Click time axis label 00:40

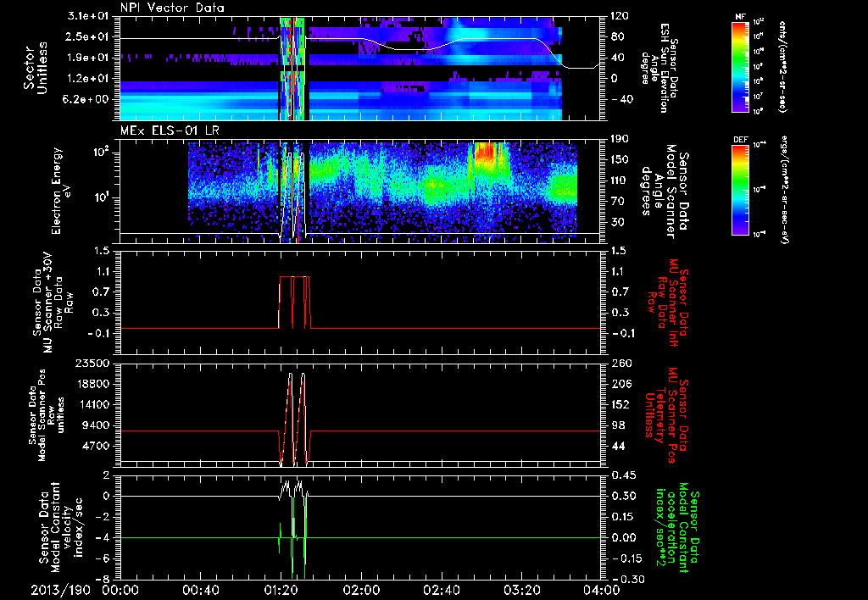tap(200, 591)
